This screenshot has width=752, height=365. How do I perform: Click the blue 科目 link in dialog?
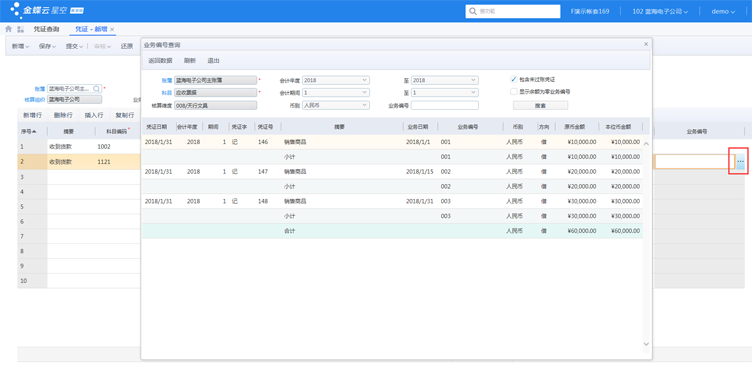click(167, 92)
